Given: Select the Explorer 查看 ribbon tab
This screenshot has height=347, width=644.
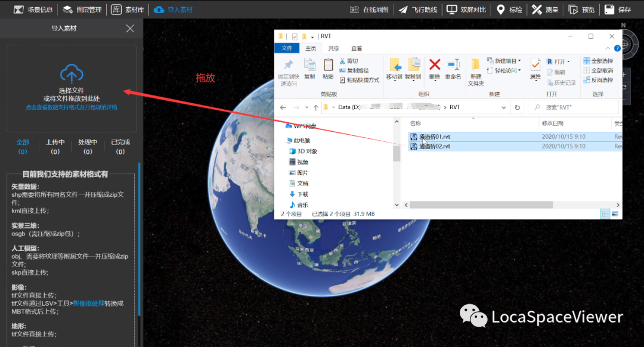Looking at the screenshot, I should 357,48.
